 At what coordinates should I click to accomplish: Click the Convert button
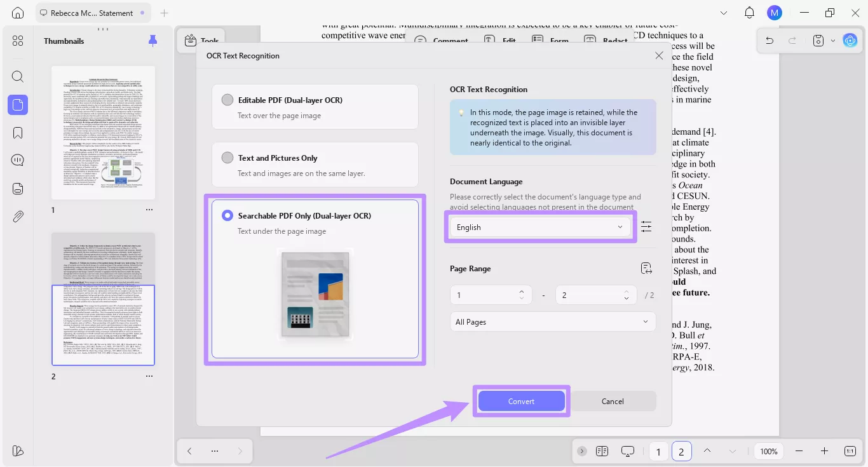521,401
